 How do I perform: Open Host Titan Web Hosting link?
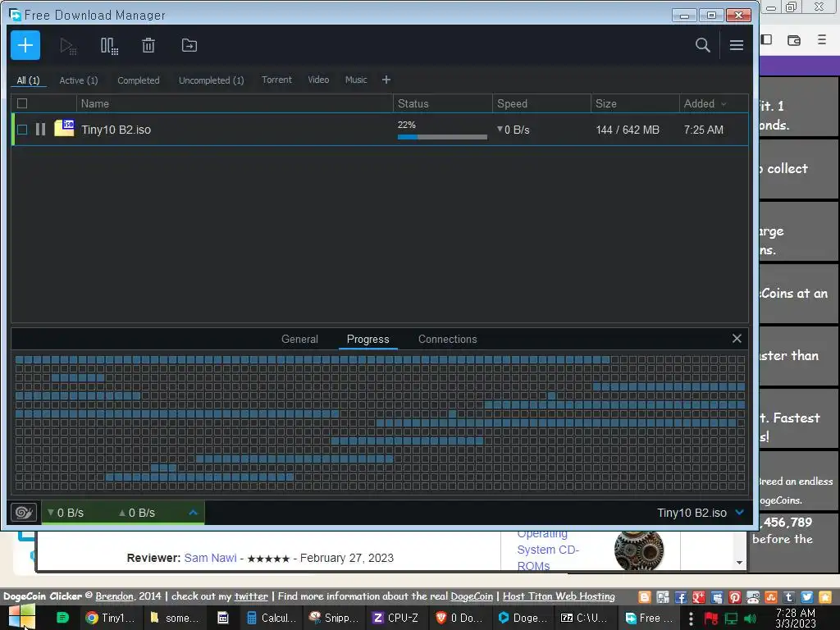(559, 596)
